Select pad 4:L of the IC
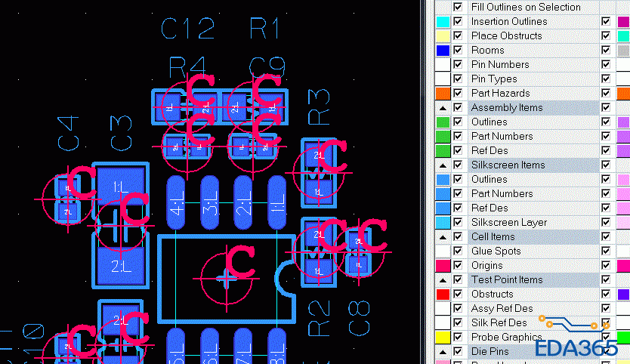 (x=176, y=202)
